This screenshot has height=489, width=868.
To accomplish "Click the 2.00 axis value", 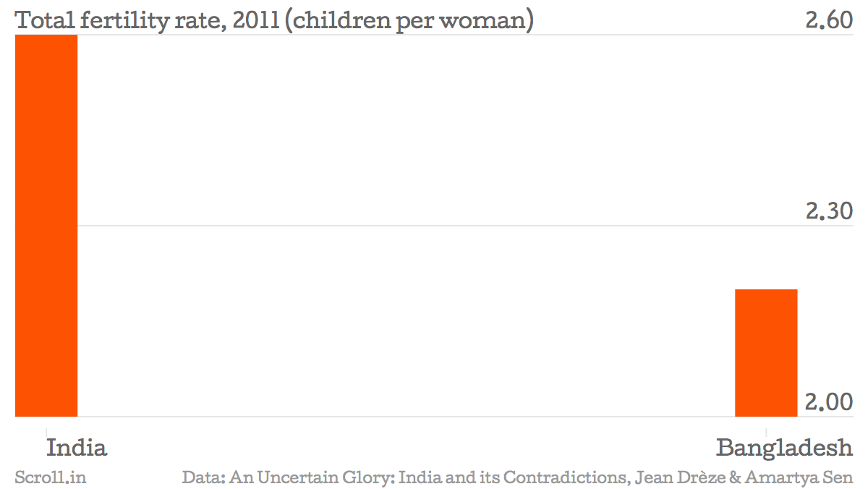I will click(x=829, y=402).
